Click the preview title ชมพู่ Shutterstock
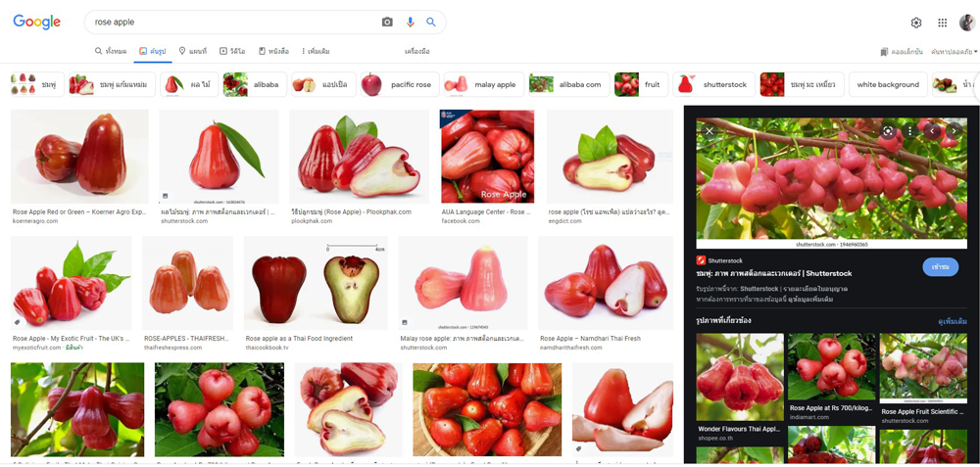 point(774,273)
